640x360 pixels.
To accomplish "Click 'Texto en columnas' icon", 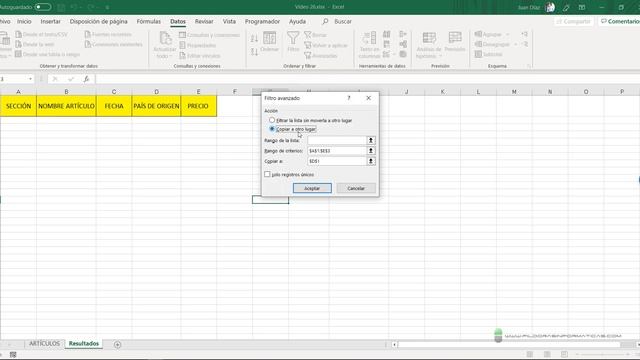I will click(369, 38).
